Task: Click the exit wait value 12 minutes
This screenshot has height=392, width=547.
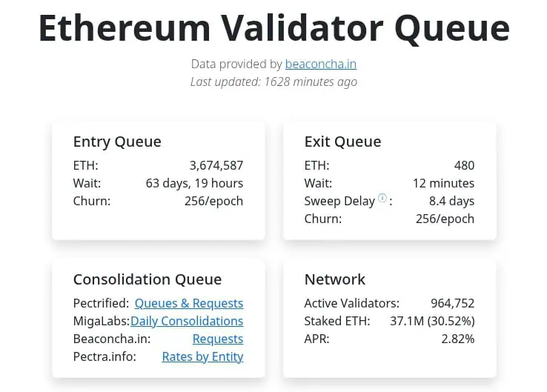Action: (x=443, y=183)
